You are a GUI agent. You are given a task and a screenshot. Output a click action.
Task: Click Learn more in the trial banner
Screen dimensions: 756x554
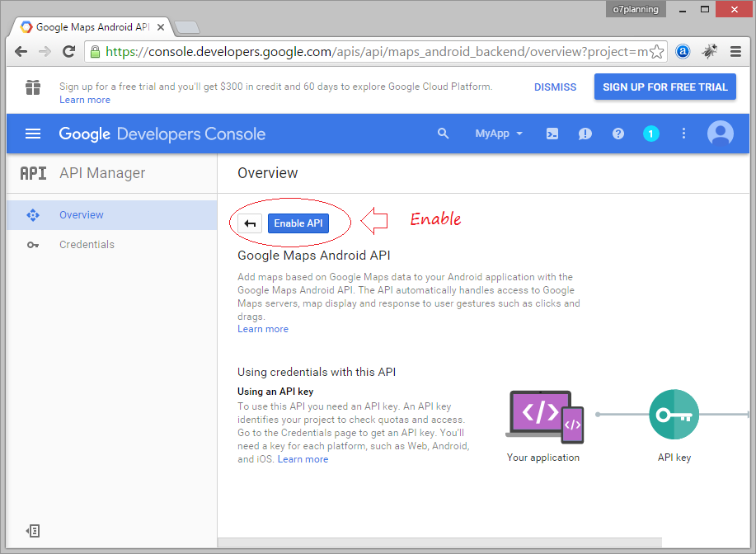tap(85, 100)
